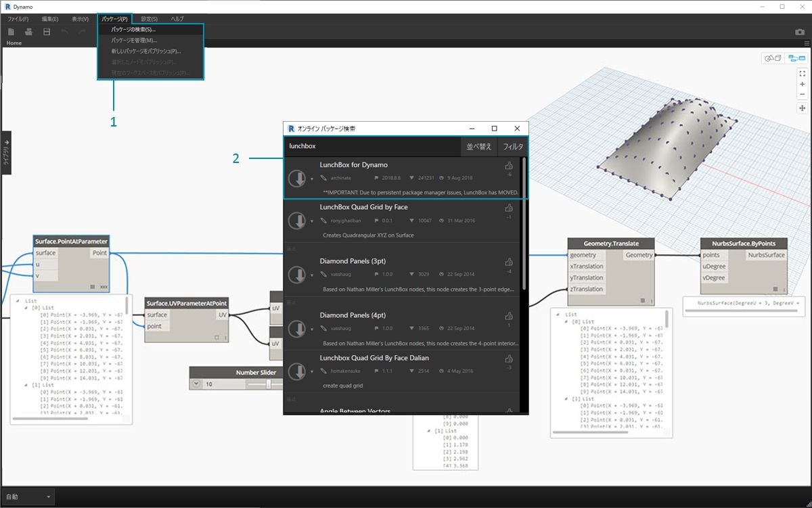
Task: Upvote the LunchBox Quad Grid by Face package
Action: [509, 208]
